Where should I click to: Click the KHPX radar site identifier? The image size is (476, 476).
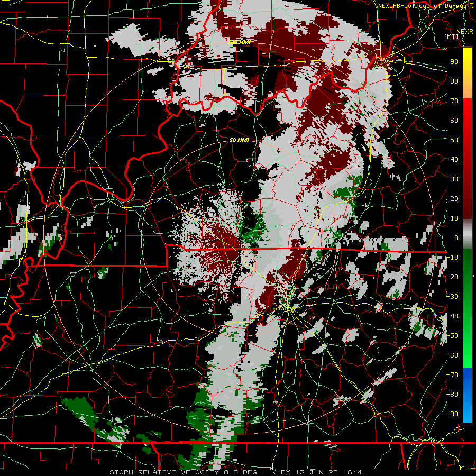pyautogui.click(x=281, y=472)
